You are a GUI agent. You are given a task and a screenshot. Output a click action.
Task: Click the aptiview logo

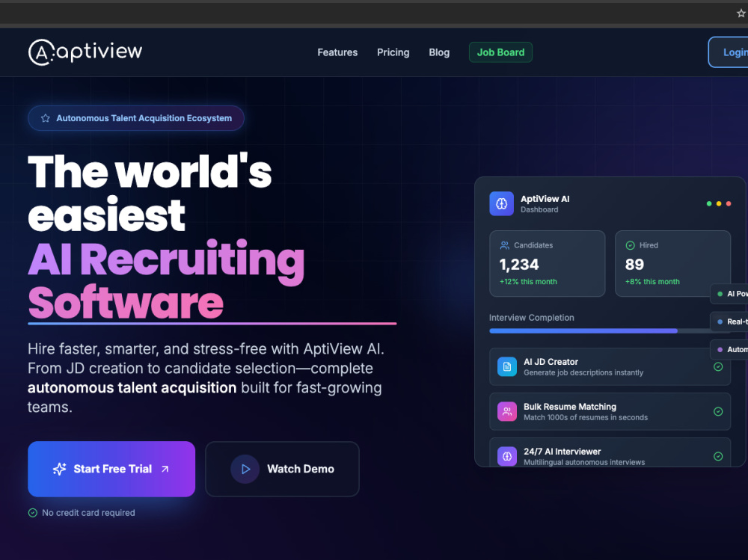point(85,52)
